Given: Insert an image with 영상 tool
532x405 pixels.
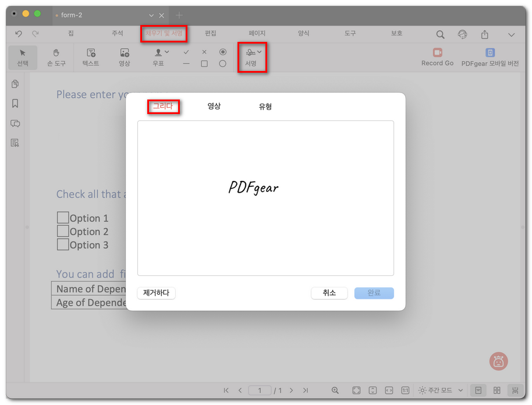Looking at the screenshot, I should pos(125,58).
